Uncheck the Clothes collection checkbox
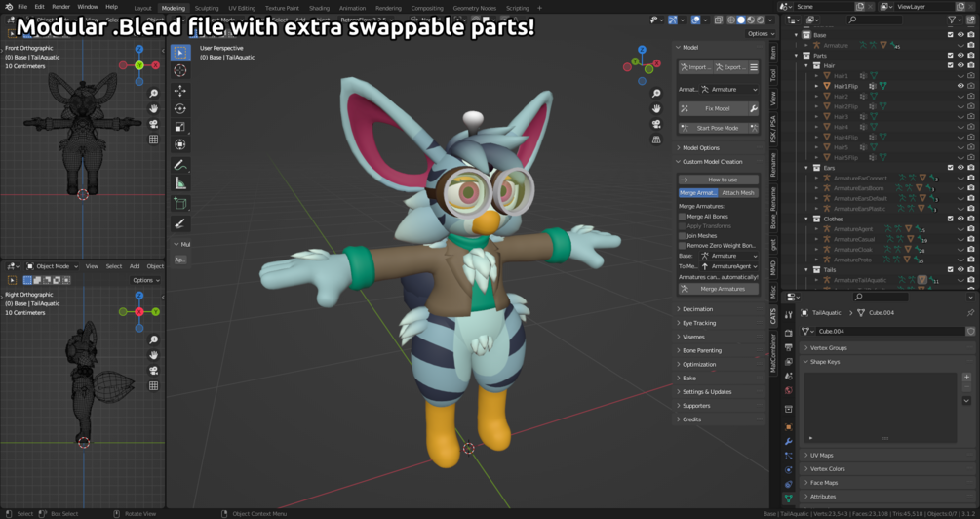The image size is (980, 519). tap(951, 219)
